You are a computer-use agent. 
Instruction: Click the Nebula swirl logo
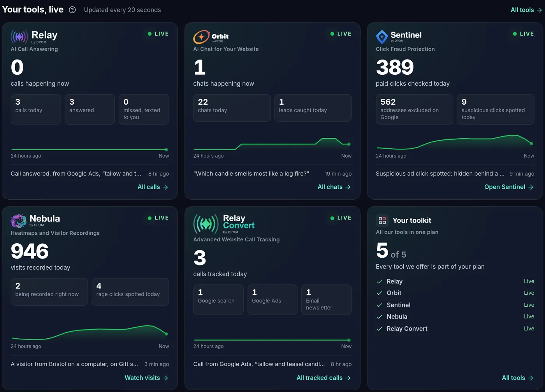(x=19, y=221)
